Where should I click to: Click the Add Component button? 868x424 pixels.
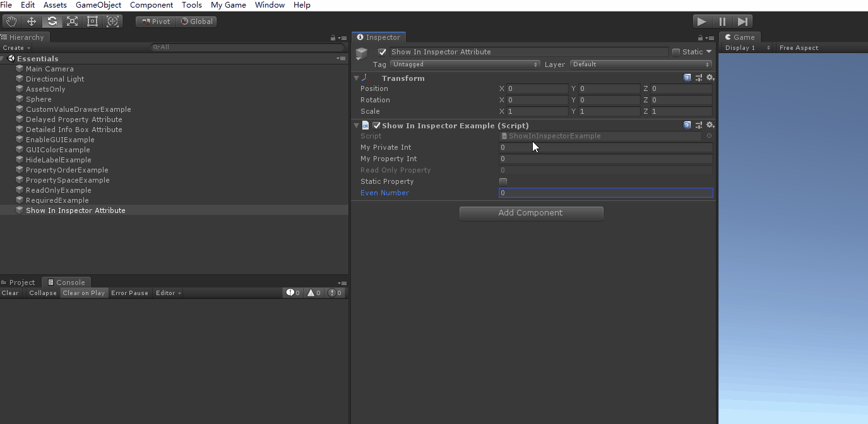531,213
